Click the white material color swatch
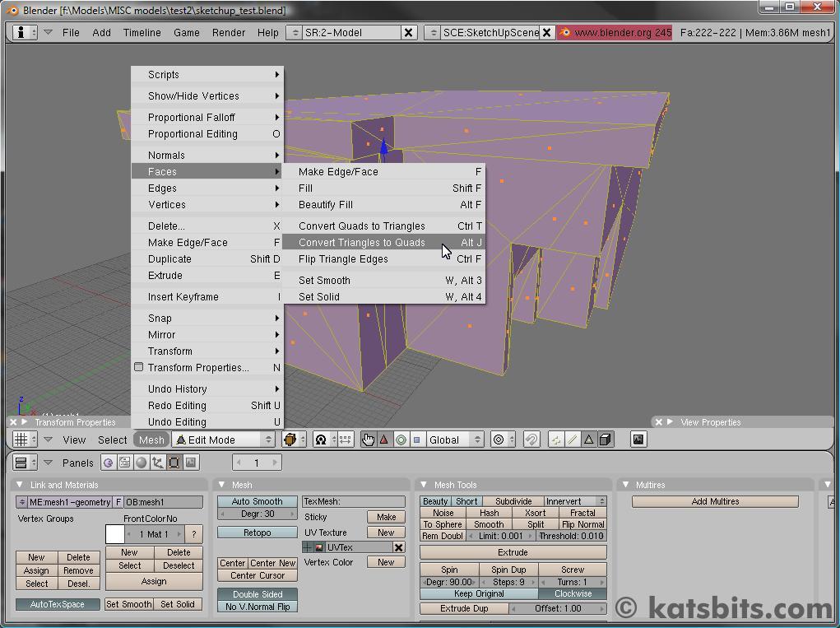 coord(115,534)
